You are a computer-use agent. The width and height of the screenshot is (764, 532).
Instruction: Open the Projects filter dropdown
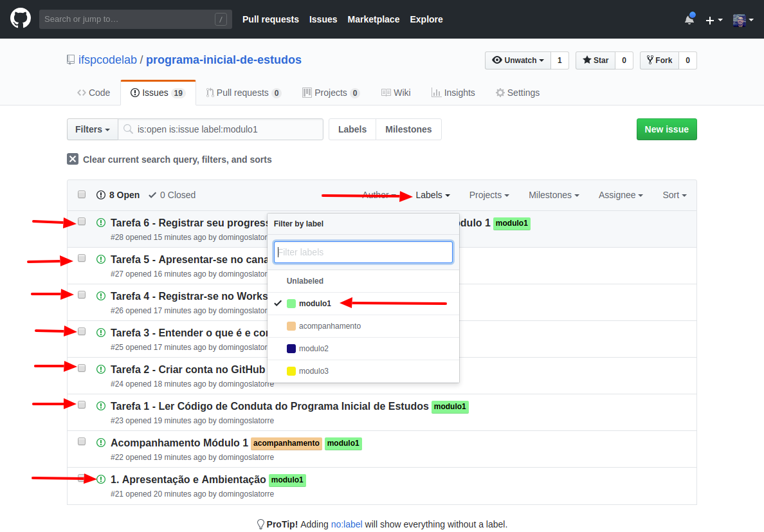click(x=489, y=195)
